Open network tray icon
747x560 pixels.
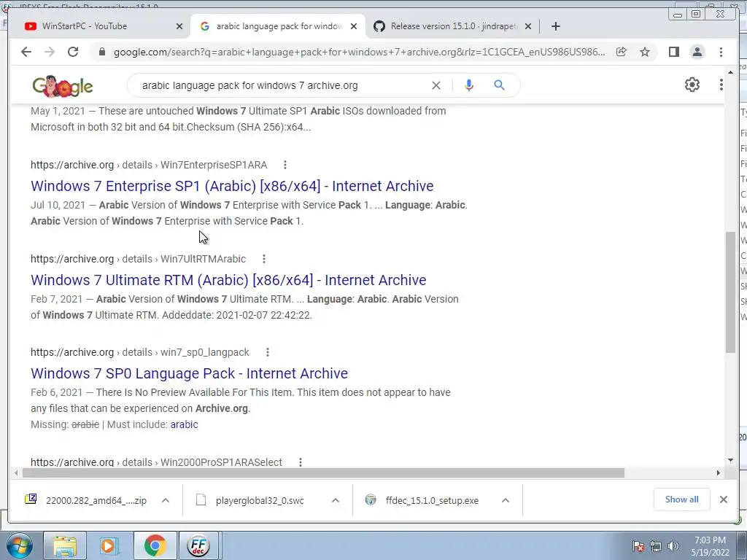pos(656,546)
